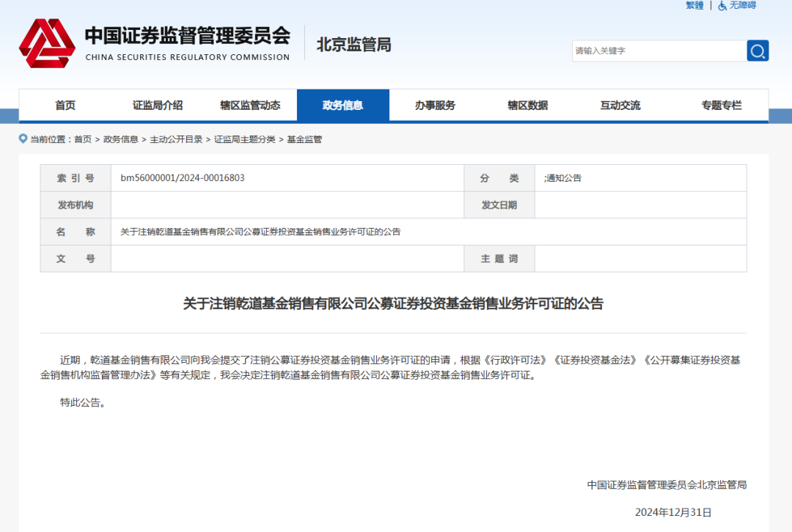The image size is (792, 532).
Task: Click the 文号 table label
Action: [76, 259]
